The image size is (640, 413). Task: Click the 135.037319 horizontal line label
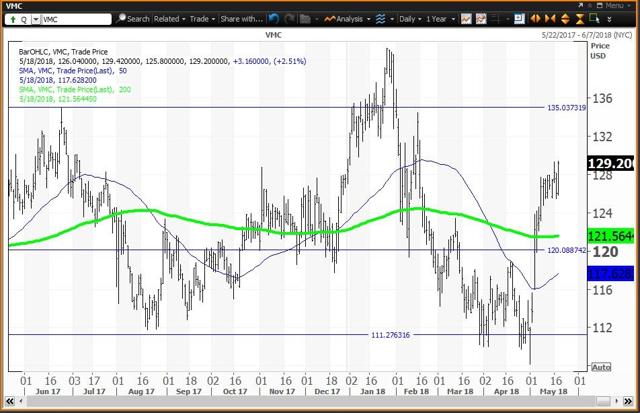point(567,108)
